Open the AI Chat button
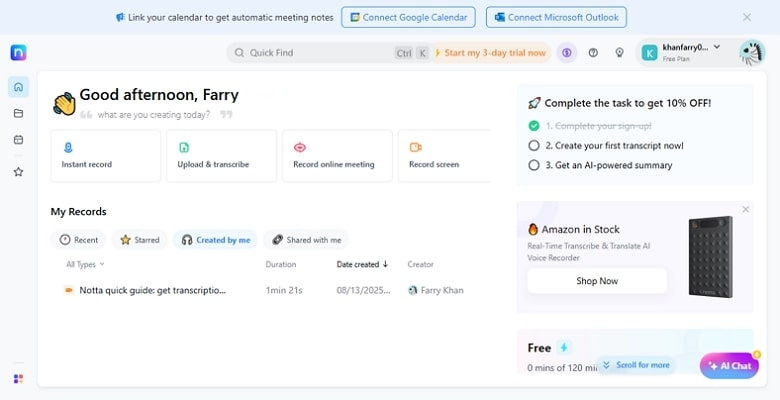Image resolution: width=780 pixels, height=400 pixels. click(x=729, y=366)
